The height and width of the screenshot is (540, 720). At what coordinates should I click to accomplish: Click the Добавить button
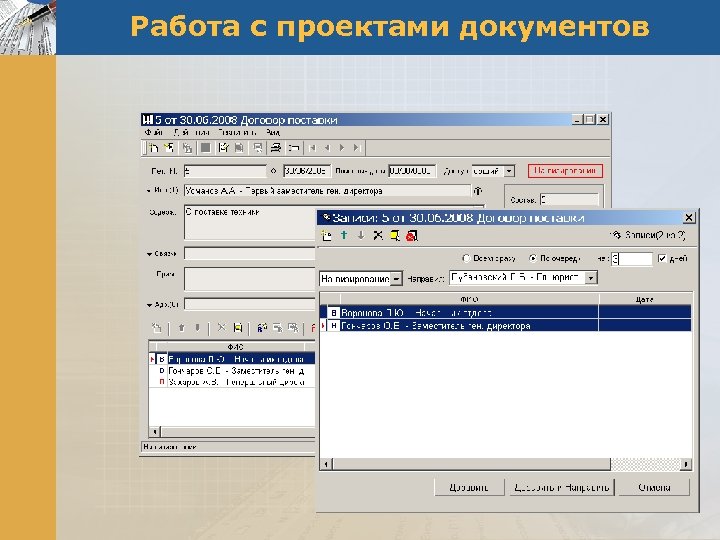469,487
